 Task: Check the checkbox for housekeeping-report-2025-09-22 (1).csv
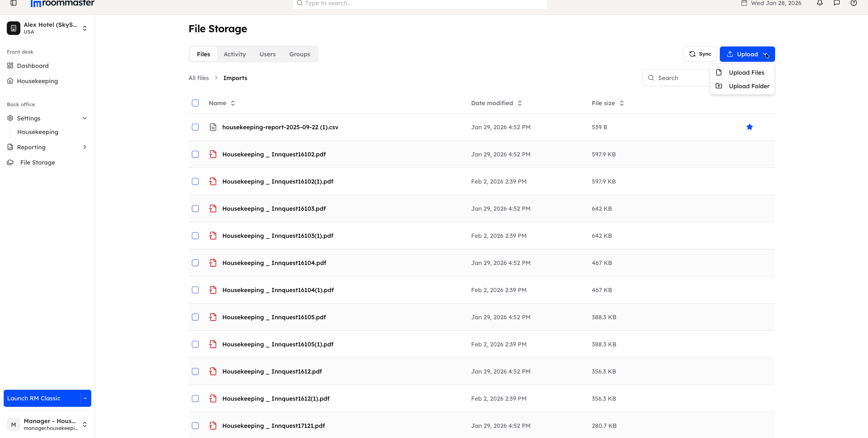[195, 127]
